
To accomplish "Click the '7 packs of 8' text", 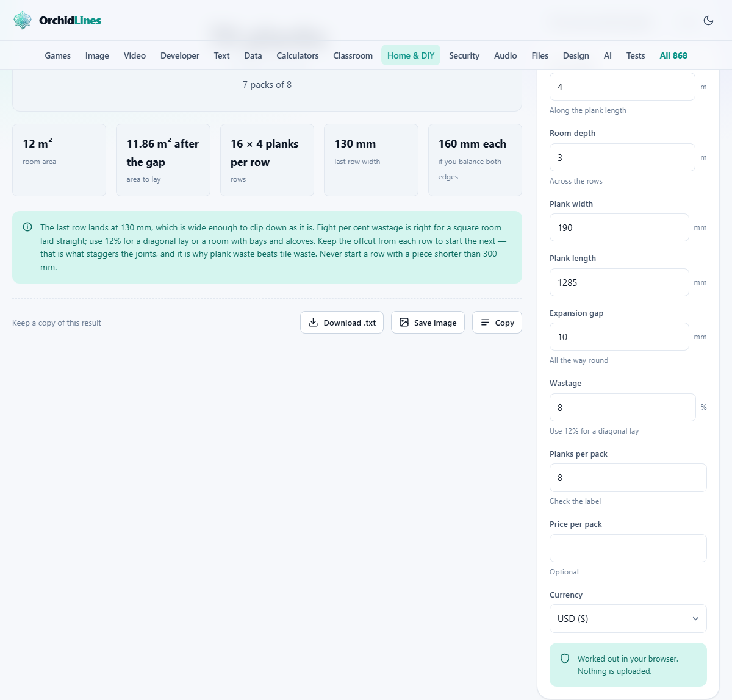I will coord(267,85).
